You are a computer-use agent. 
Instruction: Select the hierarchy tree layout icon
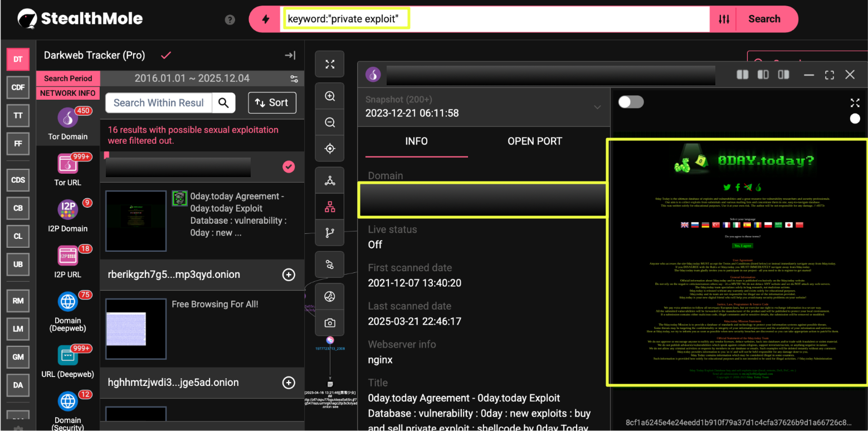tap(330, 207)
